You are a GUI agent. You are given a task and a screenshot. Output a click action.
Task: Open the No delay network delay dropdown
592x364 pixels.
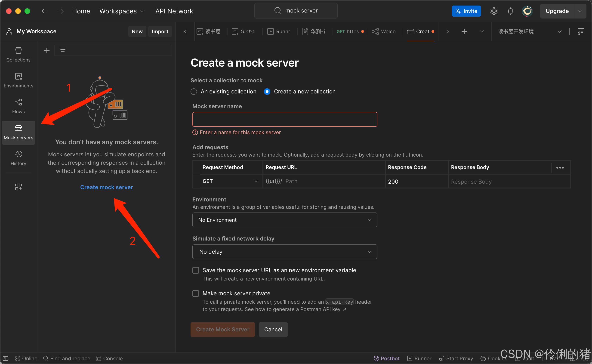285,252
